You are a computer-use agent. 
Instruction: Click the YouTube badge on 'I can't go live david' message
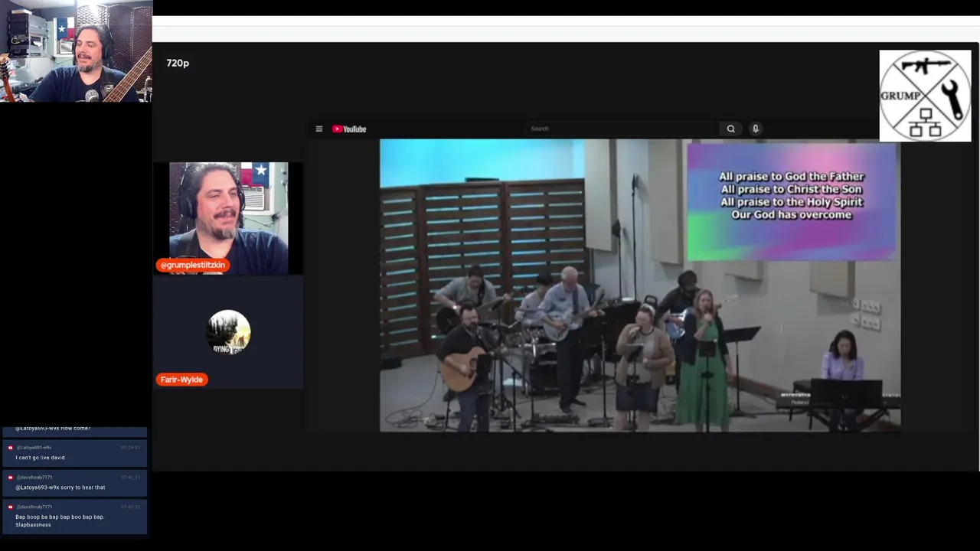(10, 448)
